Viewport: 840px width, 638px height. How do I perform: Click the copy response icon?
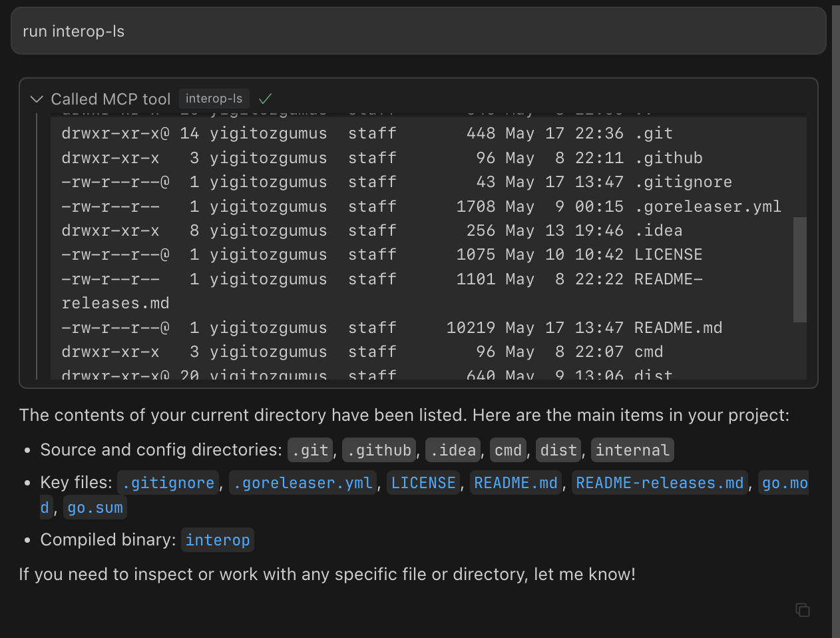802,609
